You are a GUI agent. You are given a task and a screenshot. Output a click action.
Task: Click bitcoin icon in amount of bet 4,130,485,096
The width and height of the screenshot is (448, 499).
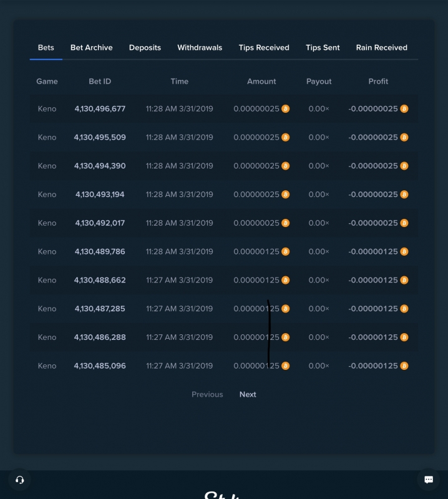pos(286,366)
